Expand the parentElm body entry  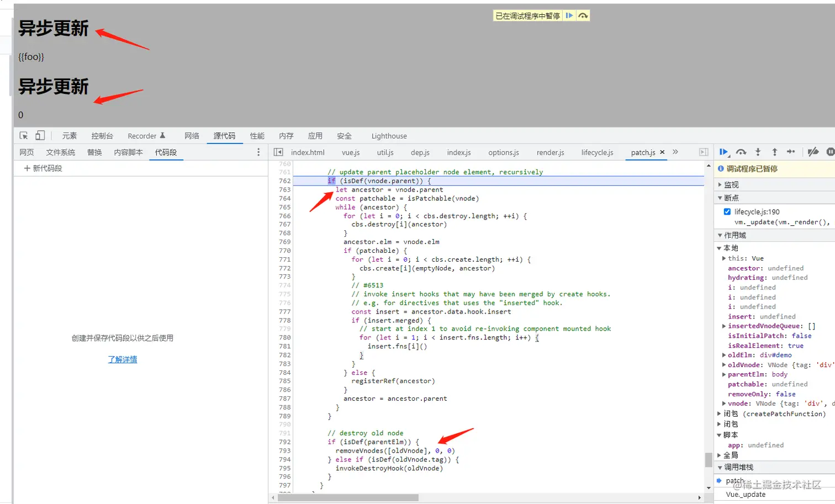click(x=724, y=374)
